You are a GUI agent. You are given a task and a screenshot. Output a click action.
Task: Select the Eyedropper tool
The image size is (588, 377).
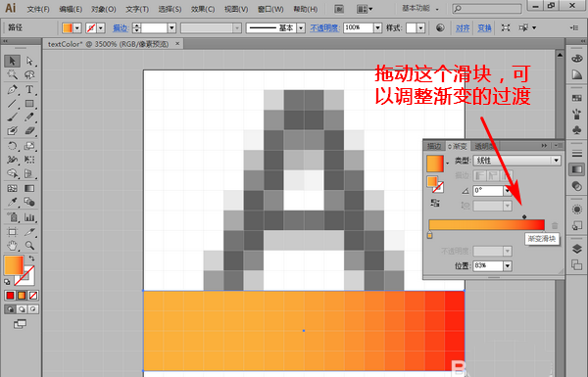point(12,203)
